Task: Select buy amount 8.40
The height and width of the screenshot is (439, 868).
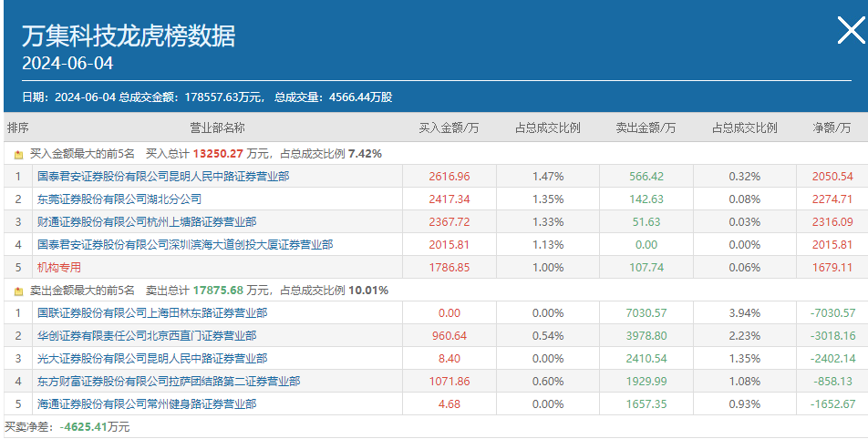Action: pos(449,358)
